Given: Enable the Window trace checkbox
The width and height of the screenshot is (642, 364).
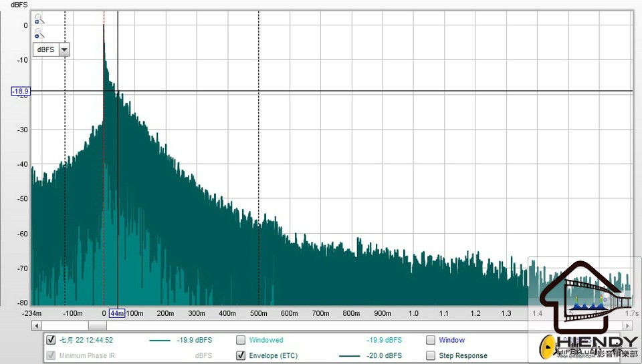Looking at the screenshot, I should click(431, 340).
